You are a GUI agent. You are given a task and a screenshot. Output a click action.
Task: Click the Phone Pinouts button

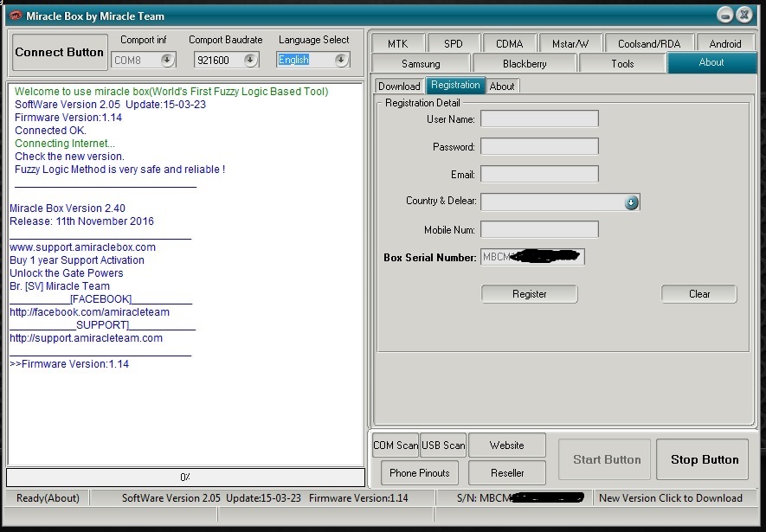tap(419, 472)
